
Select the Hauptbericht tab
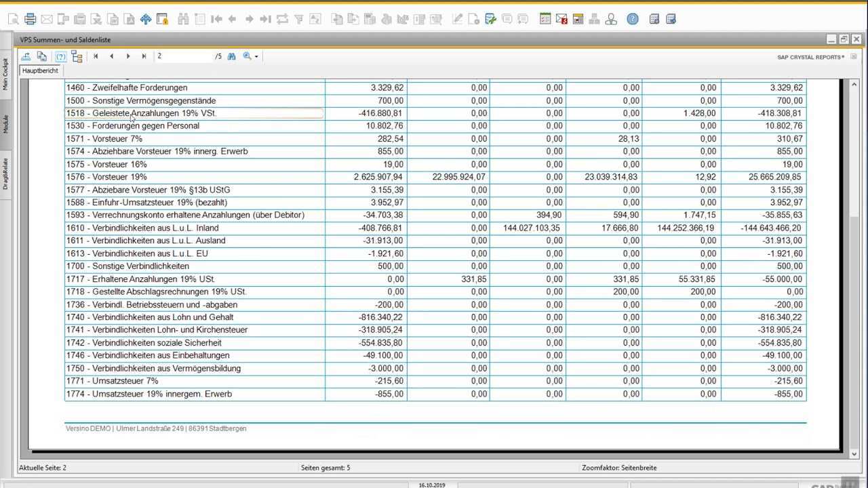40,70
